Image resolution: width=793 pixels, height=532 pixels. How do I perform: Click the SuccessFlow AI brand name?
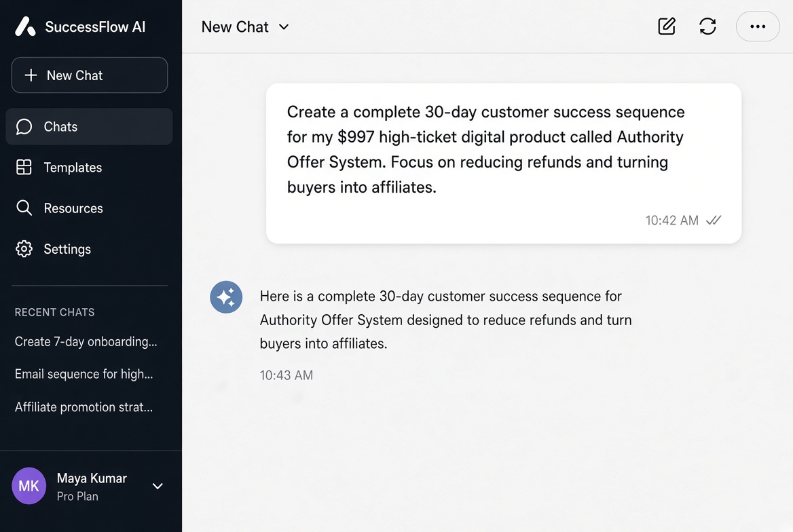[95, 26]
